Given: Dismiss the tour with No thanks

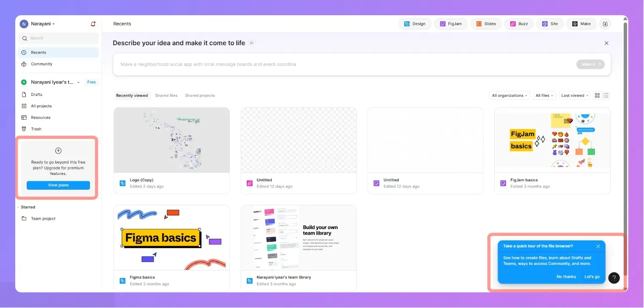Looking at the screenshot, I should click(x=566, y=276).
